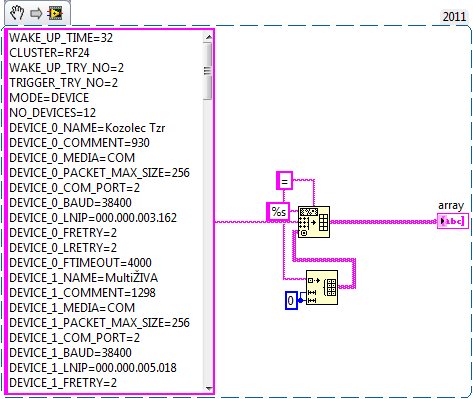473x399 pixels.
Task: Click the line DEVICE_0_COM_PORT=2
Action: pyautogui.click(x=74, y=188)
